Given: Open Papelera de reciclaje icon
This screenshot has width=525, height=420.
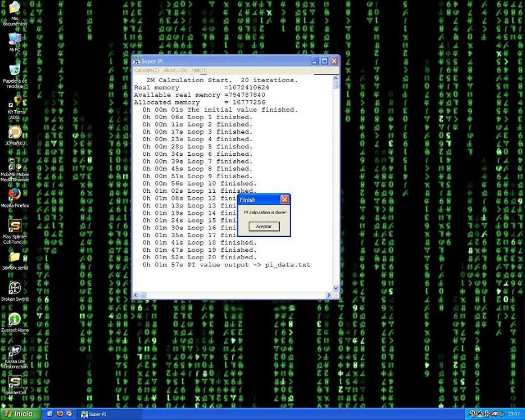Looking at the screenshot, I should 15,76.
